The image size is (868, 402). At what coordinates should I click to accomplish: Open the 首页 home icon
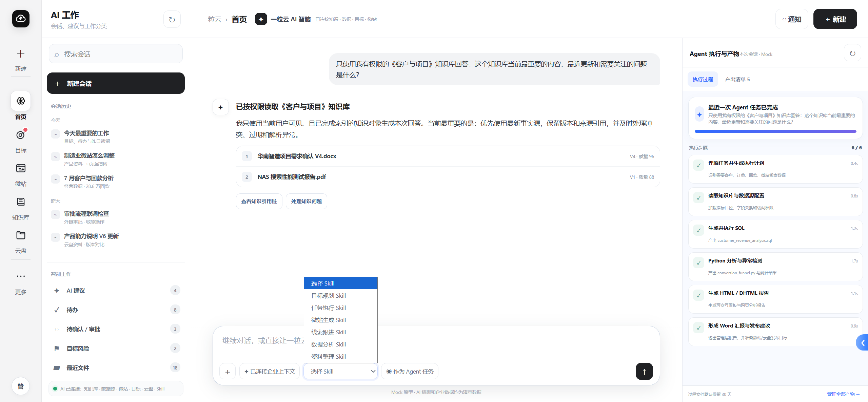(x=21, y=101)
